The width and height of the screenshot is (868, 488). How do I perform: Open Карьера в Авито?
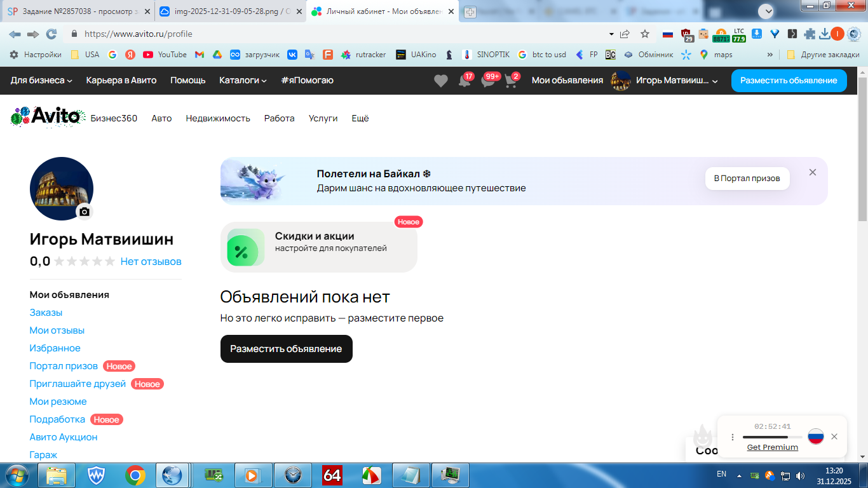(x=121, y=80)
